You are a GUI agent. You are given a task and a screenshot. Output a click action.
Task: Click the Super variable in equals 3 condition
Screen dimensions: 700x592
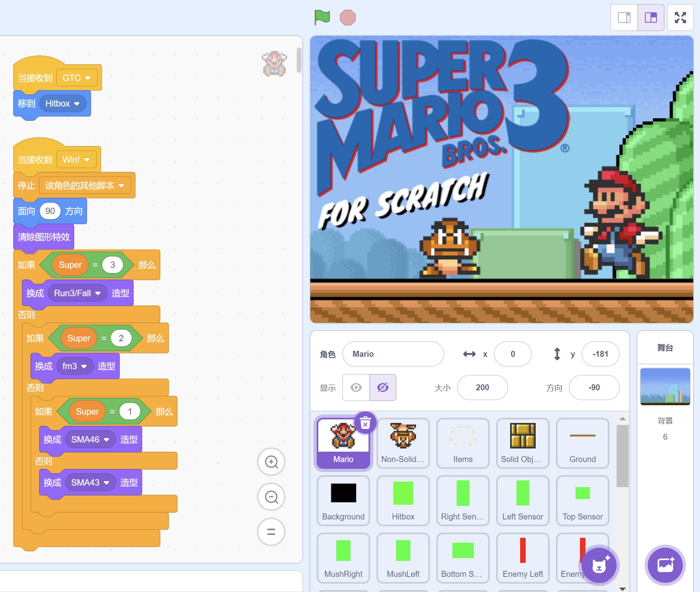pyautogui.click(x=70, y=265)
